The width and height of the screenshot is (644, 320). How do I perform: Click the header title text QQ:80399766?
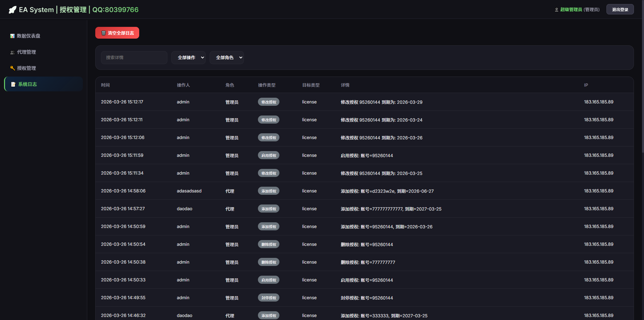point(115,10)
